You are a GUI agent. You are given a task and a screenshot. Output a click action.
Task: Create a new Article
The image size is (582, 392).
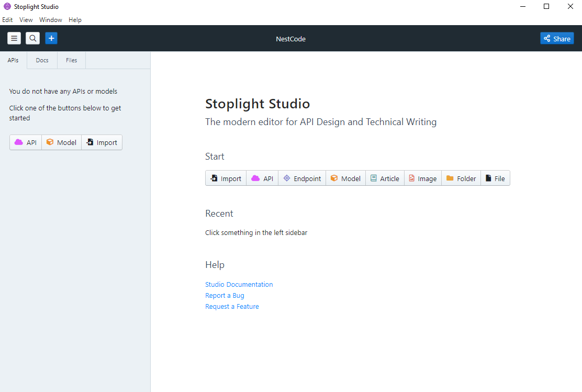tap(385, 178)
